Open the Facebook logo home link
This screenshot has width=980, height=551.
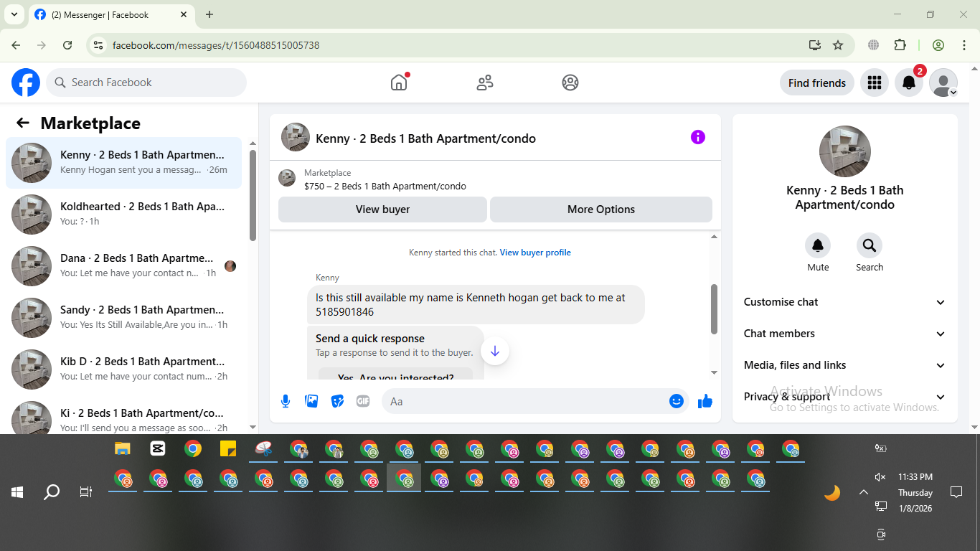[26, 83]
